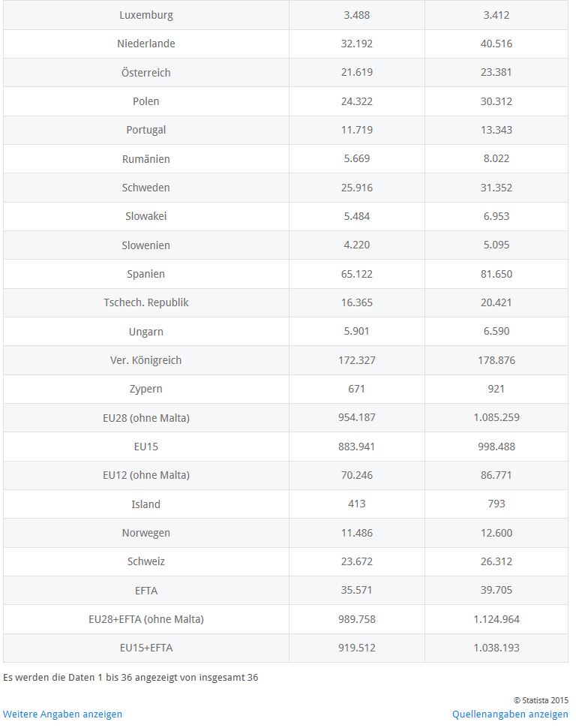This screenshot has width=576, height=728.
Task: Click the Rumänien country cell
Action: pyautogui.click(x=146, y=159)
